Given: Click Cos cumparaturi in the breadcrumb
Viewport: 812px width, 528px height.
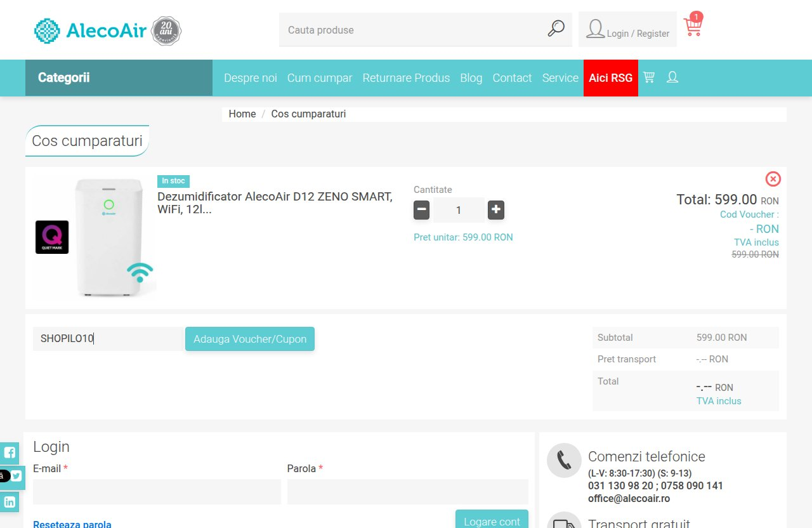Looking at the screenshot, I should click(x=308, y=114).
